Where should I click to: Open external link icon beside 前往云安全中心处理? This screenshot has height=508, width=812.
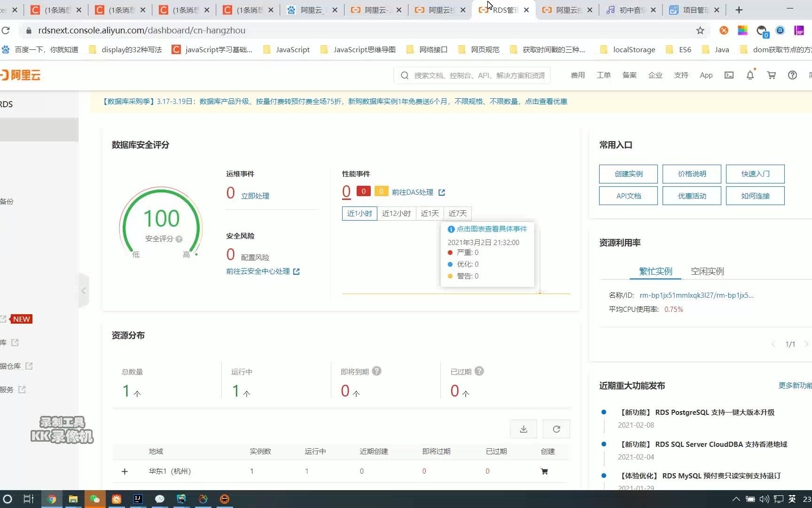pyautogui.click(x=296, y=271)
